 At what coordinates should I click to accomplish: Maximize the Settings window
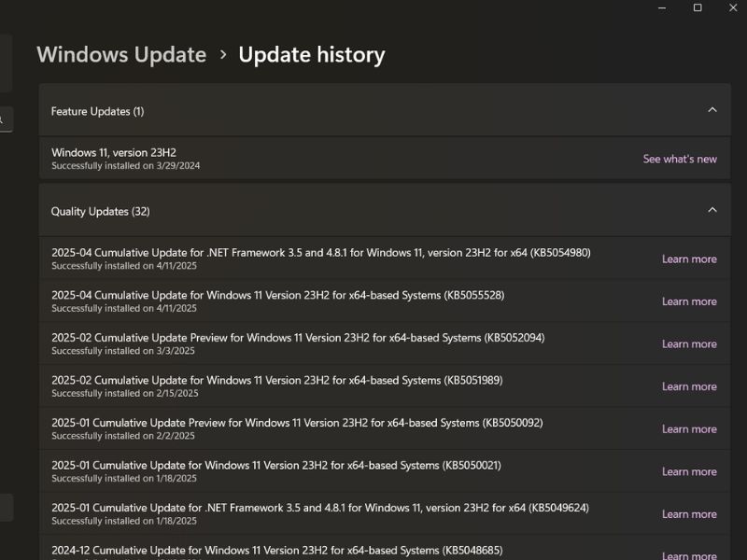698,7
